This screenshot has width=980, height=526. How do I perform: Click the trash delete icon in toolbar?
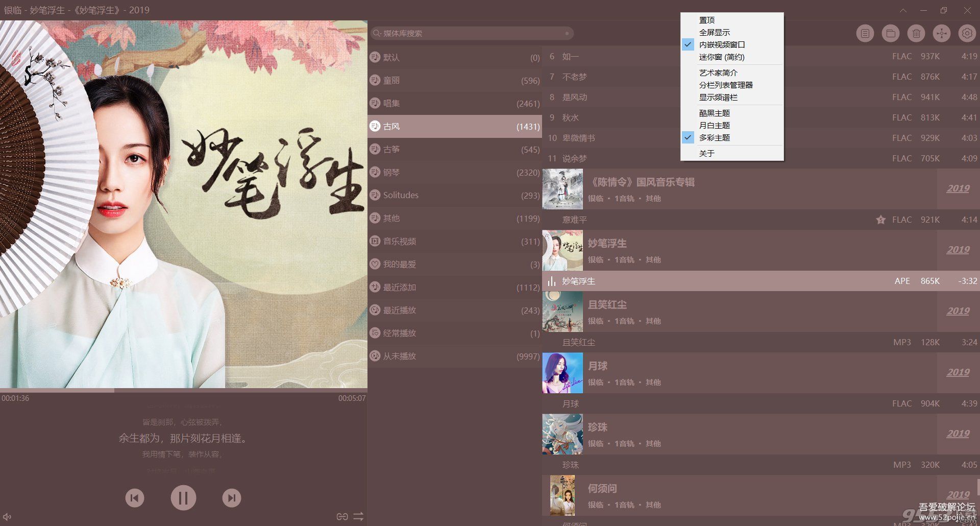(x=916, y=34)
